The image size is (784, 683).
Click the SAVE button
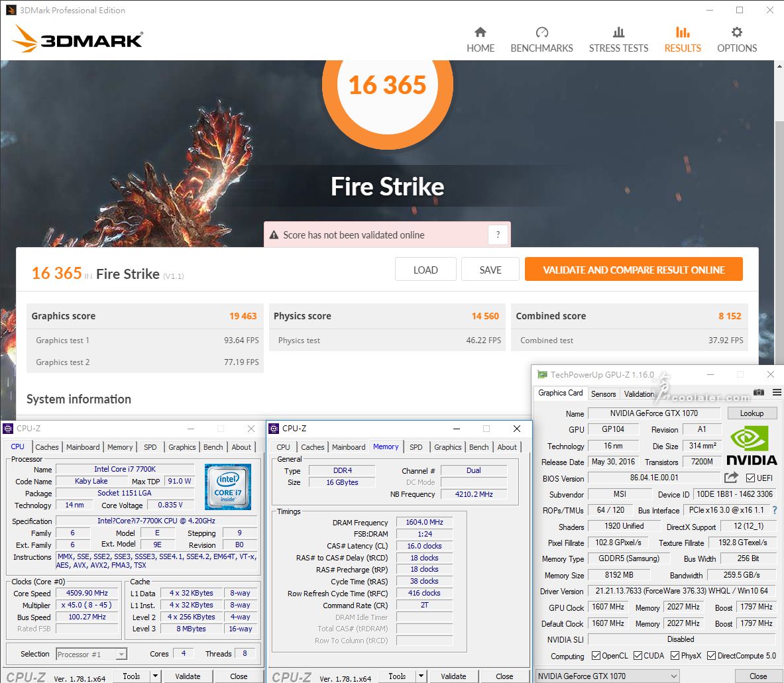pyautogui.click(x=490, y=270)
